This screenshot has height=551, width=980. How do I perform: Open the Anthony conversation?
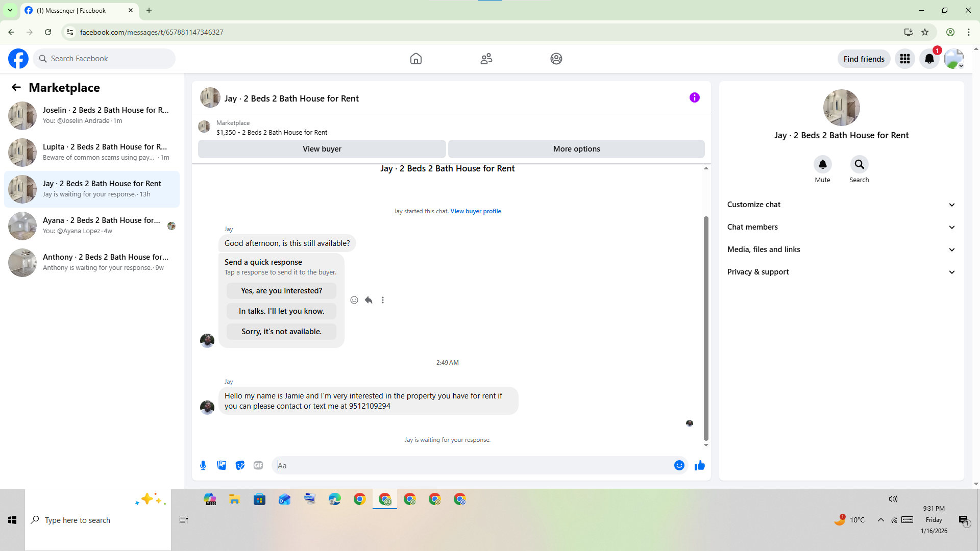pos(92,262)
